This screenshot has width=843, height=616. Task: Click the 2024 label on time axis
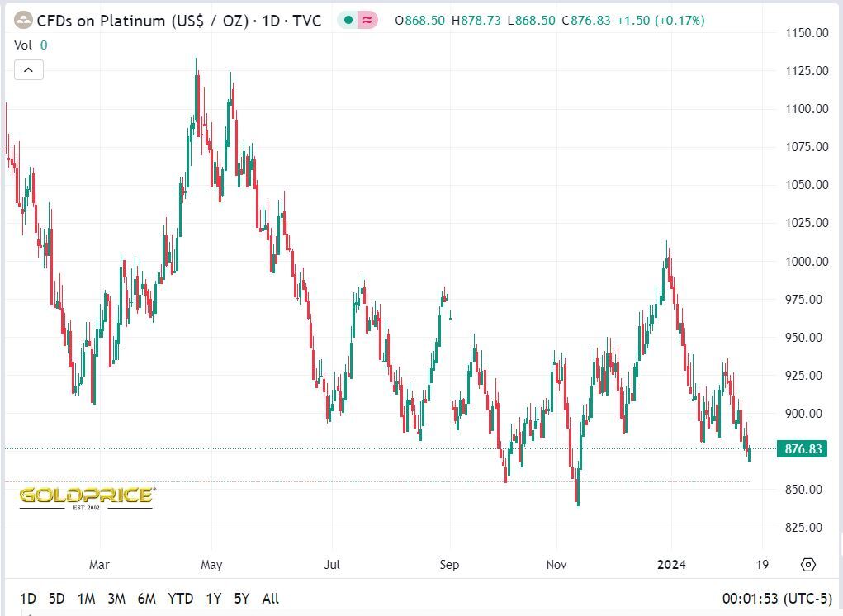pos(671,565)
